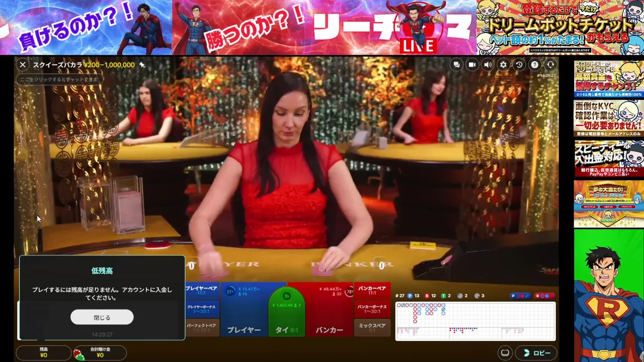Place a bet on タイ 8:1

tap(286, 312)
